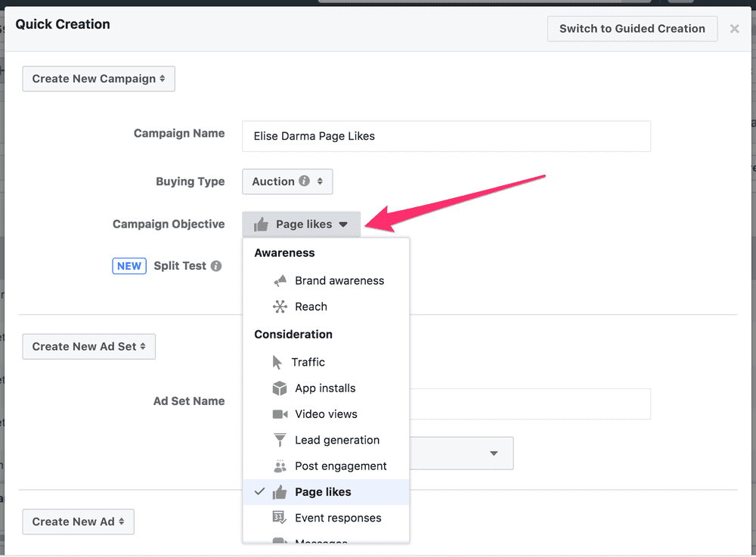Click the Buying Type info icon
Image resolution: width=756 pixels, height=557 pixels.
pos(304,181)
